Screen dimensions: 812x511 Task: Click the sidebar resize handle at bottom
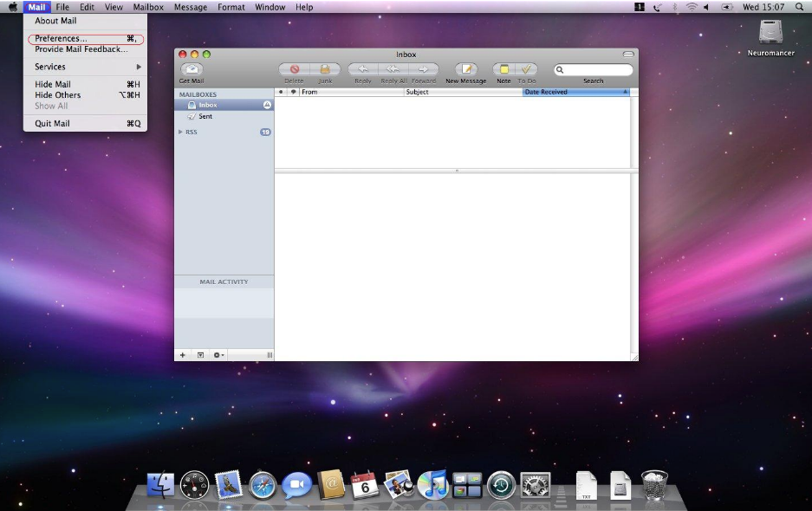click(270, 355)
